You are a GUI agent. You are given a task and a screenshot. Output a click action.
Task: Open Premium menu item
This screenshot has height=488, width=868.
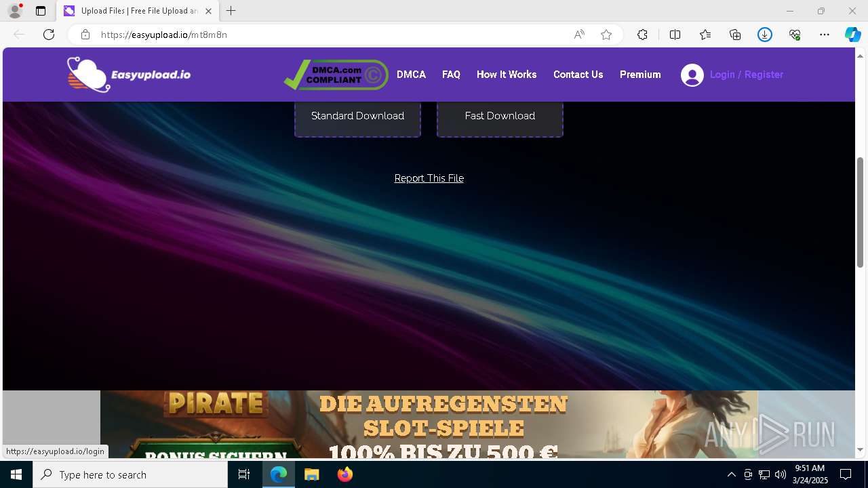(x=640, y=75)
